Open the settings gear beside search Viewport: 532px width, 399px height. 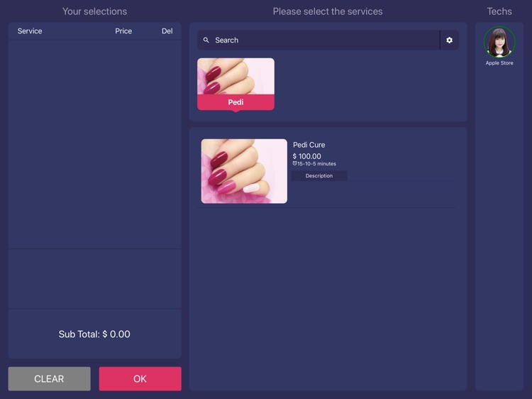(x=449, y=40)
